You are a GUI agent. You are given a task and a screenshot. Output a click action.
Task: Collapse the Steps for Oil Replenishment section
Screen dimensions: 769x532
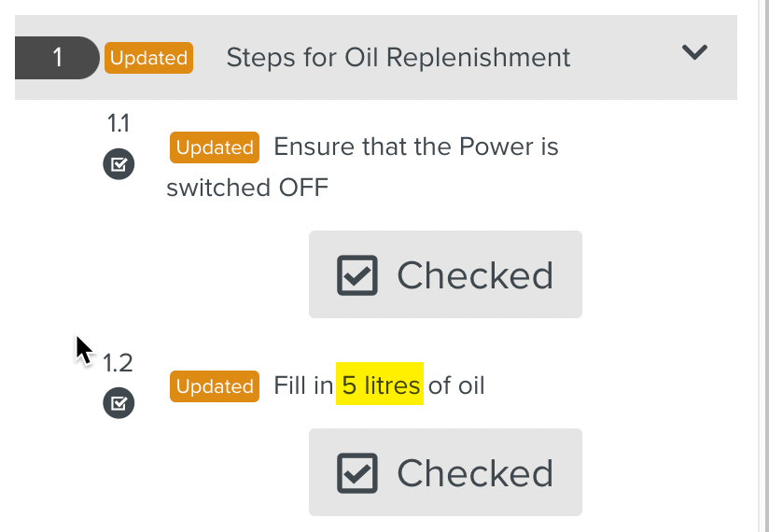pyautogui.click(x=695, y=53)
